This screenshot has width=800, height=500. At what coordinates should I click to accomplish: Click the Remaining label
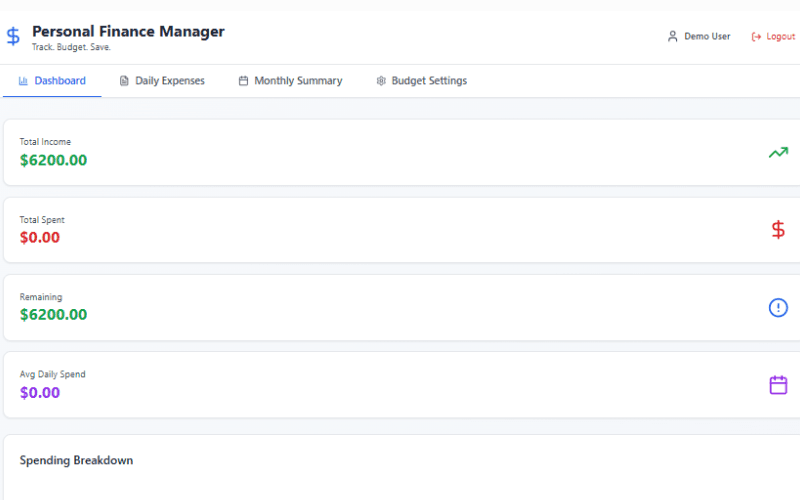(x=41, y=297)
